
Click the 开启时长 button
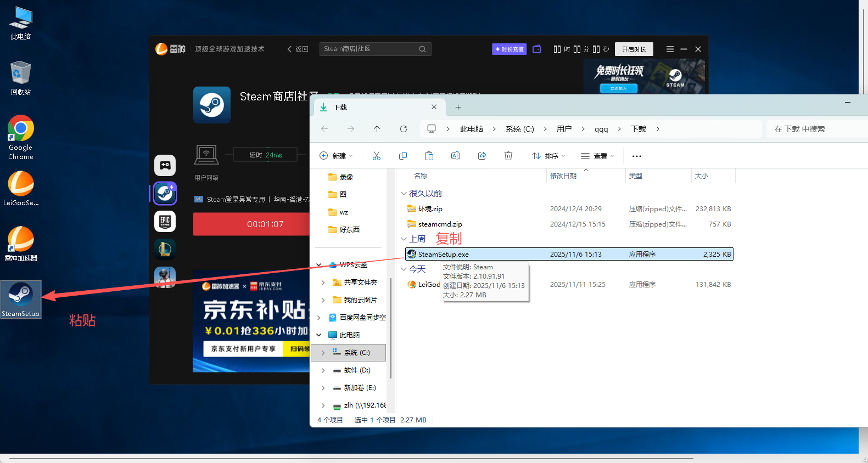point(634,49)
